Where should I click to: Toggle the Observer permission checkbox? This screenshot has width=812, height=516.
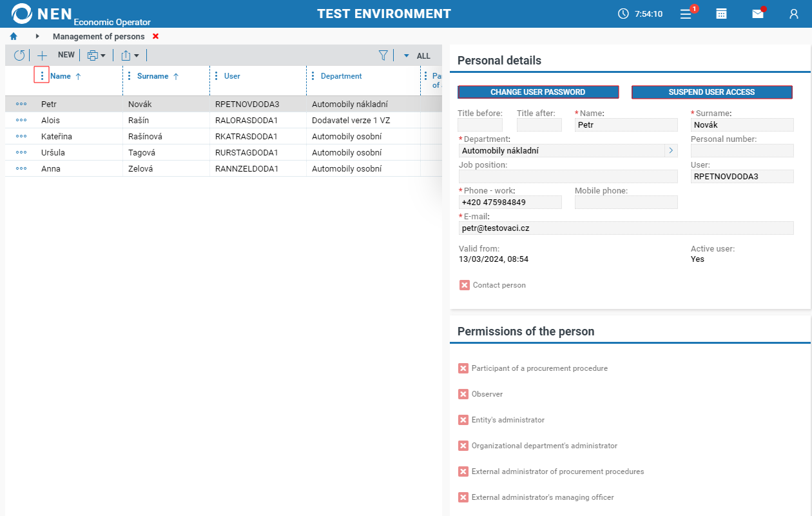click(463, 394)
